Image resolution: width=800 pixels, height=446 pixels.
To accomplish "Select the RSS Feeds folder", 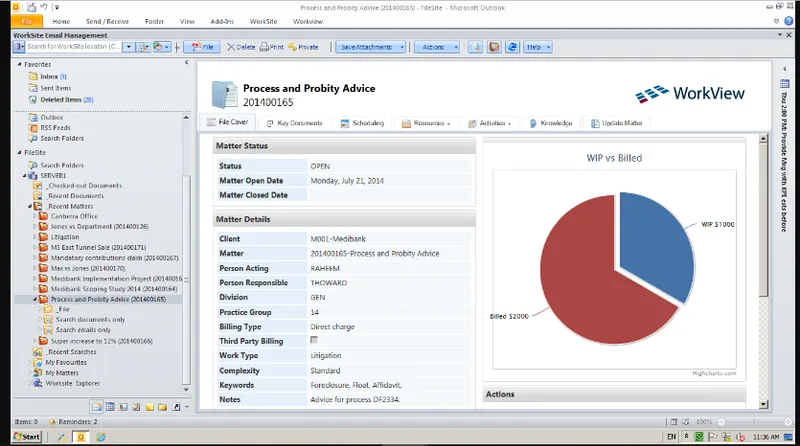I will coord(49,128).
